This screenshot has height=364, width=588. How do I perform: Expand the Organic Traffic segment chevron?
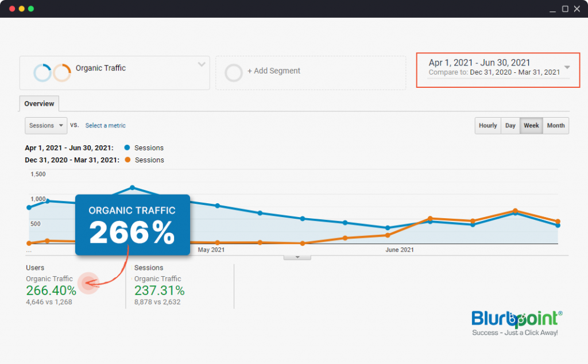(202, 64)
